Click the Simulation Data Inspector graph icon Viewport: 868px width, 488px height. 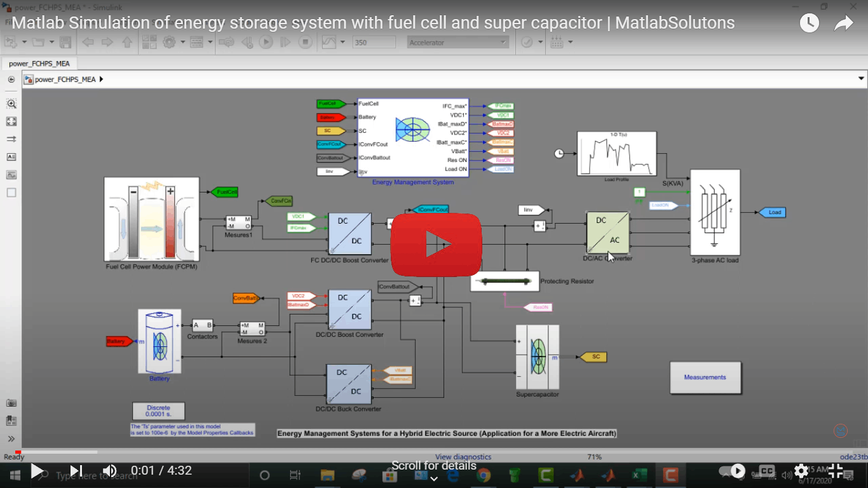pos(329,43)
